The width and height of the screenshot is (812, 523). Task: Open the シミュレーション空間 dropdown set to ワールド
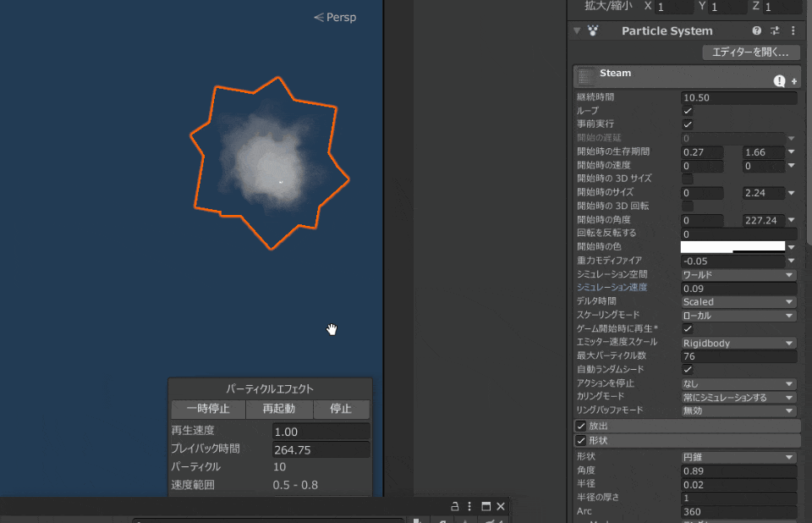click(x=738, y=275)
